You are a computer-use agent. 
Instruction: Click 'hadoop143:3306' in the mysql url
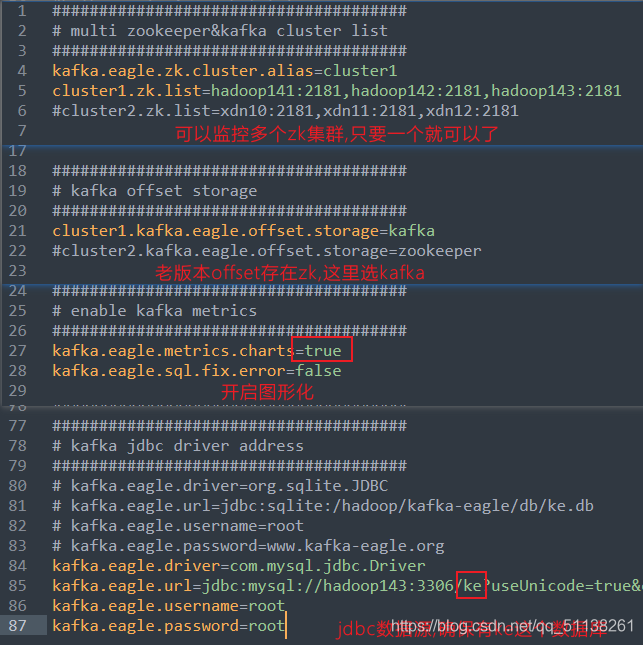pos(388,586)
